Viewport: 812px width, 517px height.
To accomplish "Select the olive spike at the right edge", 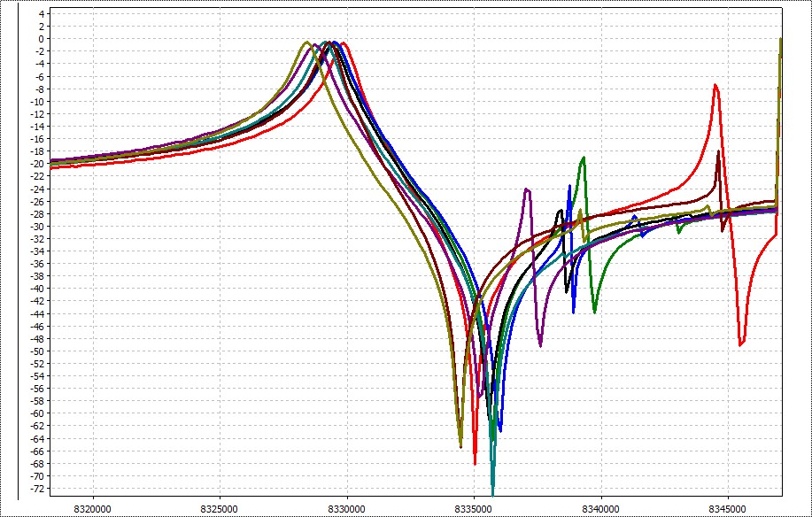I will 780,40.
